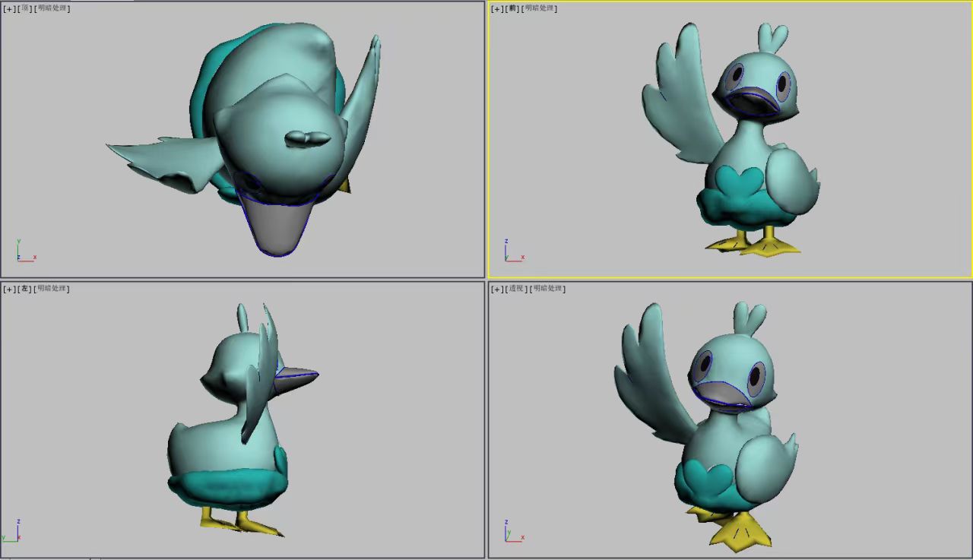Open 明暗处理 shading menu in the 左 viewport
The height and width of the screenshot is (560, 973).
coord(52,289)
